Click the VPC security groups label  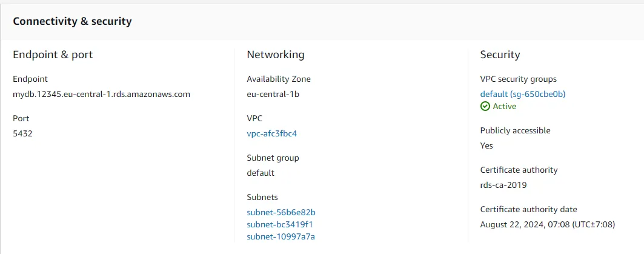pos(518,79)
